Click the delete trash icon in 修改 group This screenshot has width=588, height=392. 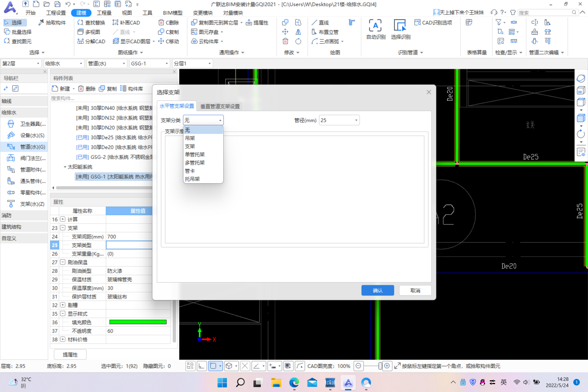[x=285, y=41]
